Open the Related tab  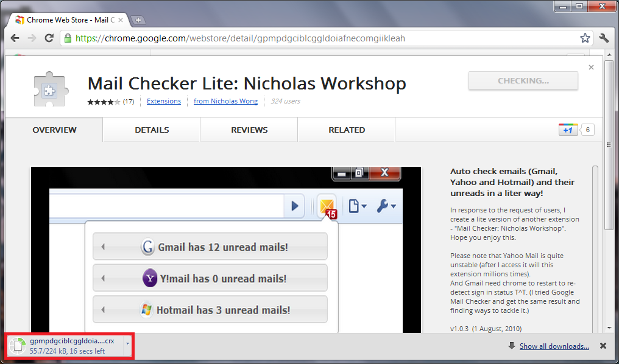[x=347, y=130]
